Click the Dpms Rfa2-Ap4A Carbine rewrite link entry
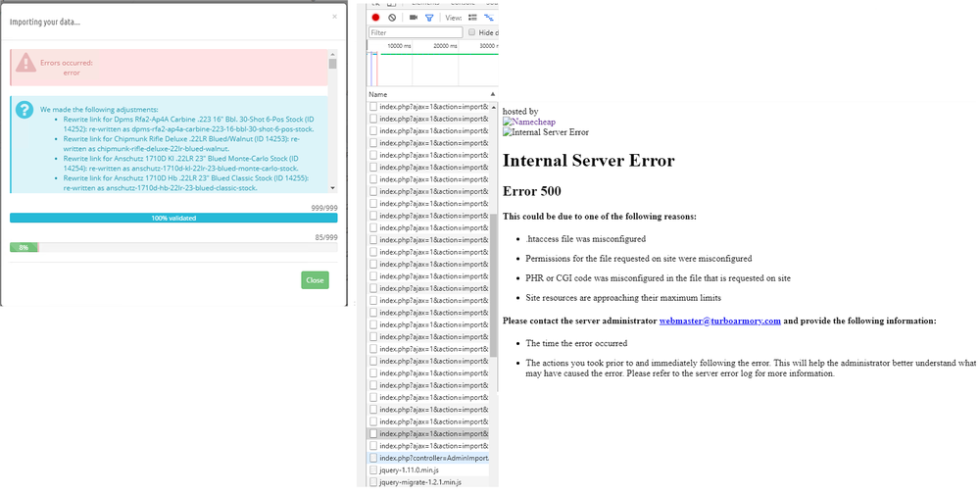Screen dimensions: 980x495 (x=189, y=124)
